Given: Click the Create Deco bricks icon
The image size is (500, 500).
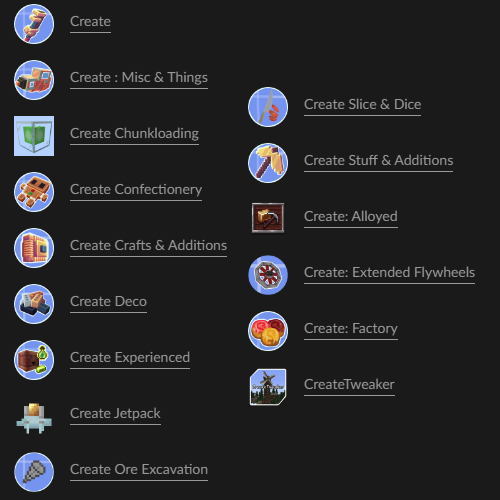Looking at the screenshot, I should (x=34, y=304).
